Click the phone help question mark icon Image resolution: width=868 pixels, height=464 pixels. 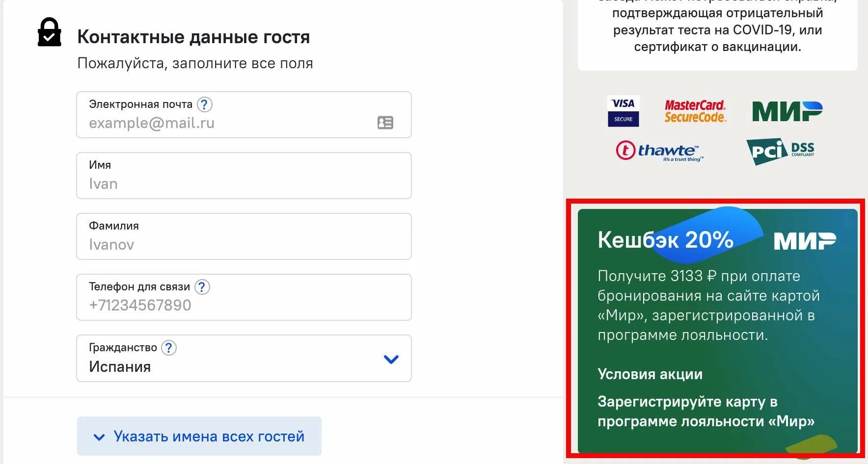point(202,287)
